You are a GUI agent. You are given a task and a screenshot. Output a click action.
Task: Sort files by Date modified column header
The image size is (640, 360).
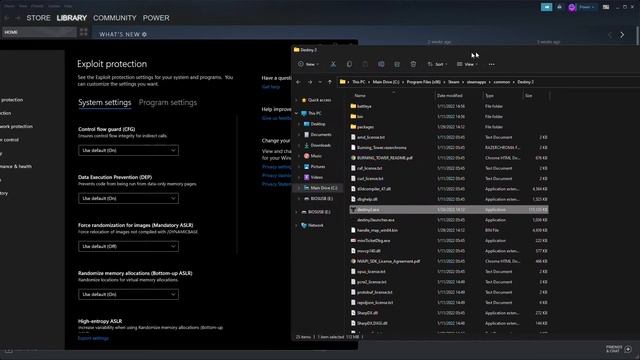[449, 96]
